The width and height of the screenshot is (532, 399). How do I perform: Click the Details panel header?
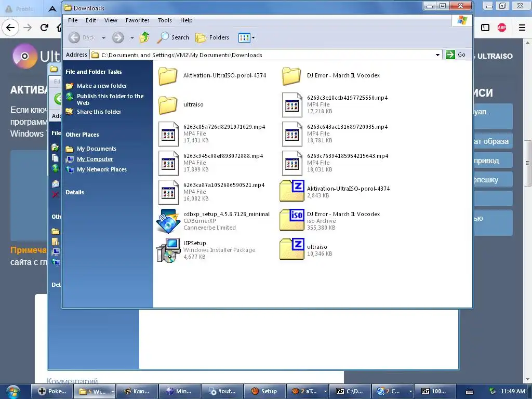pyautogui.click(x=75, y=192)
